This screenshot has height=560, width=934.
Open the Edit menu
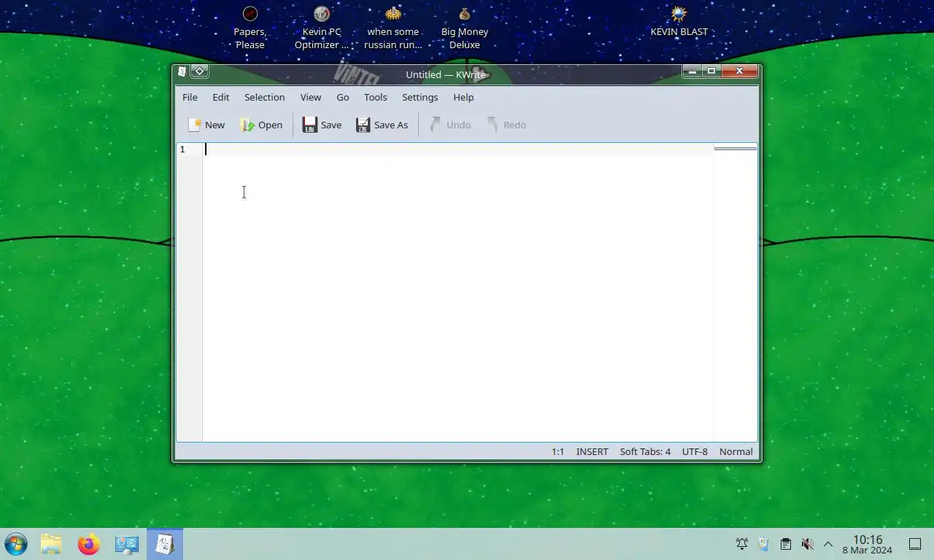point(220,97)
